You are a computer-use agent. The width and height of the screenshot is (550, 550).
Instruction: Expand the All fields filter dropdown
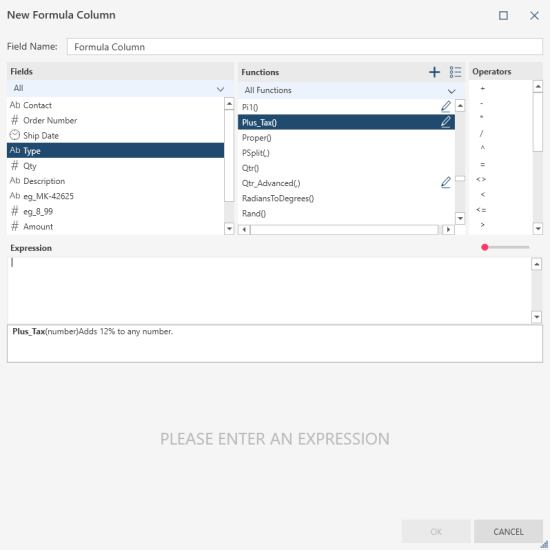click(120, 88)
